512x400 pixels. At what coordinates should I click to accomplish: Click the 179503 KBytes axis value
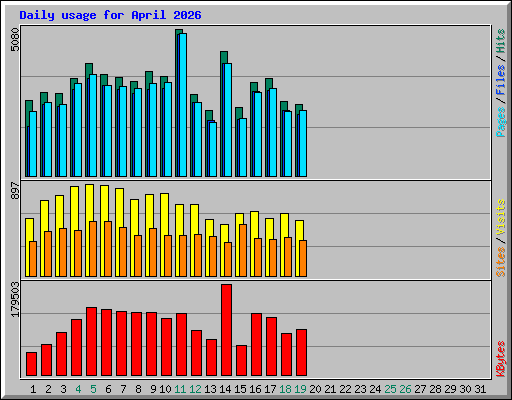(x=15, y=299)
